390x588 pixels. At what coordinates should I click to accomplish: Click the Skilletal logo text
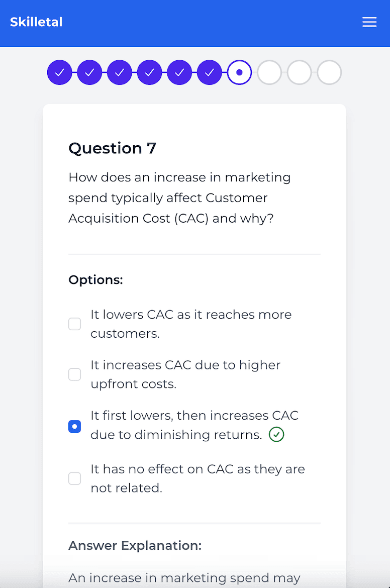(36, 22)
